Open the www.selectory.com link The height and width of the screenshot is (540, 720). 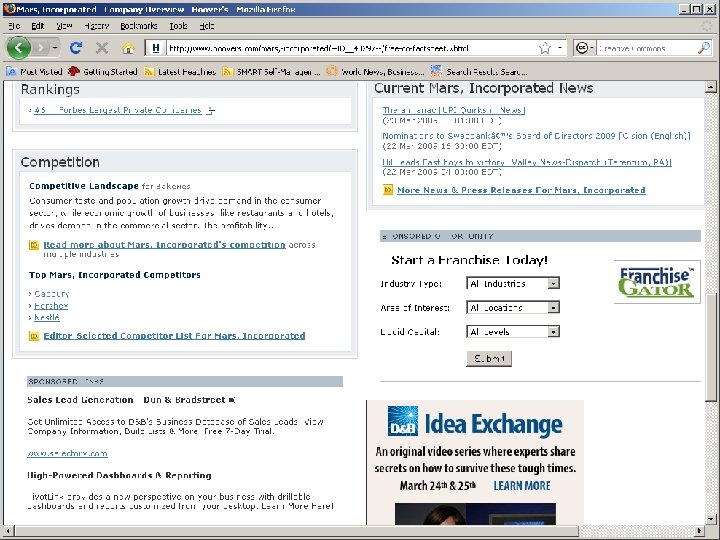click(67, 454)
